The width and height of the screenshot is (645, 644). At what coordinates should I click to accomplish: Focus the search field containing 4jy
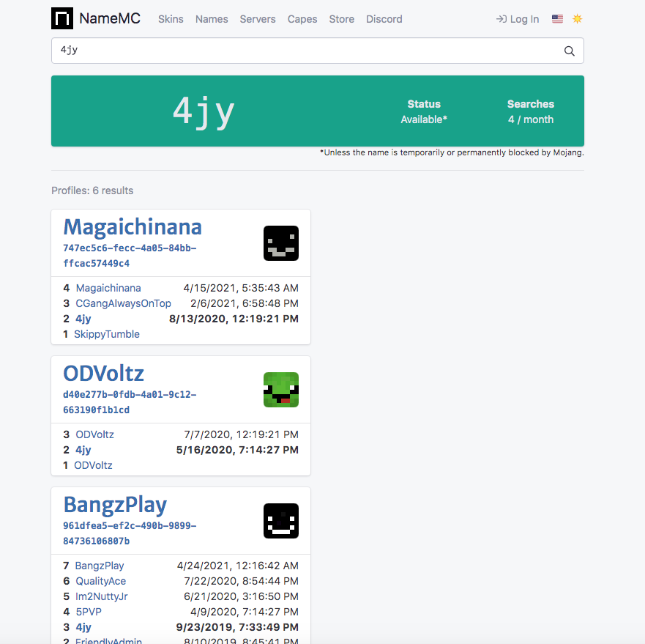point(318,51)
